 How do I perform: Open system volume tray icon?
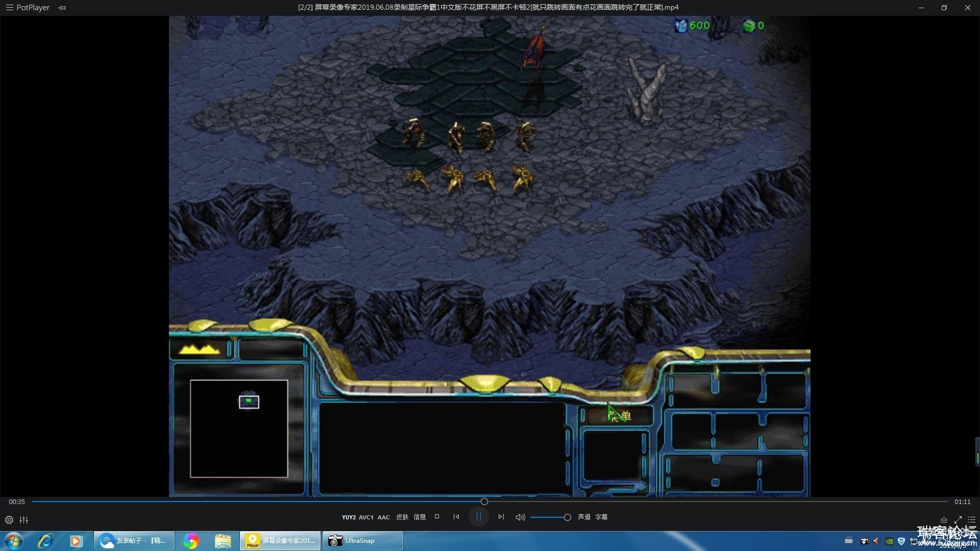pos(876,541)
